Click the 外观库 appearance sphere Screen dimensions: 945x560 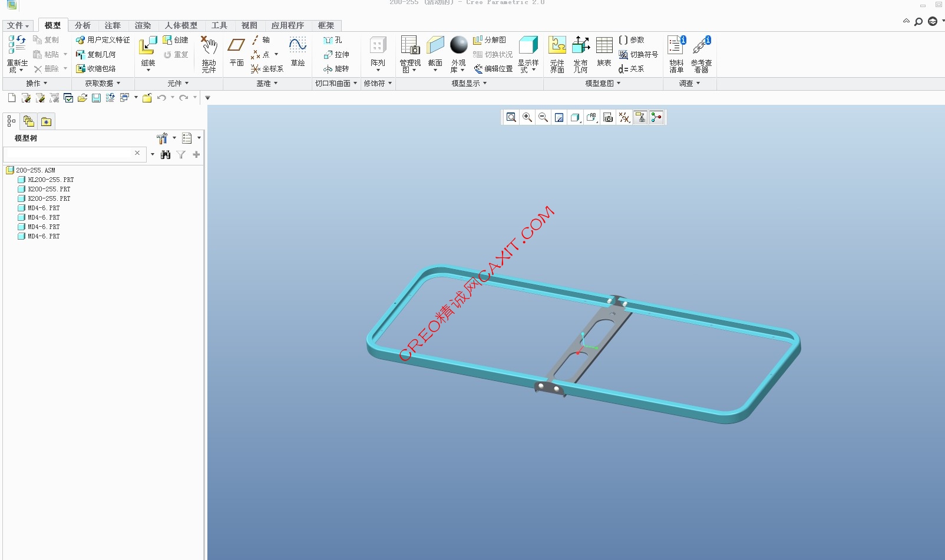(458, 54)
